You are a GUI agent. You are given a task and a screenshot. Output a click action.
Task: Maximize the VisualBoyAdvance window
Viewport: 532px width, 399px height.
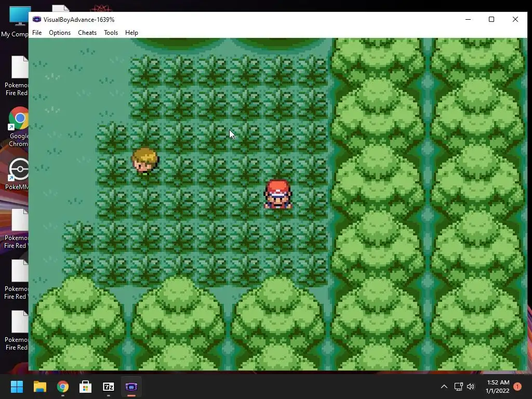491,19
